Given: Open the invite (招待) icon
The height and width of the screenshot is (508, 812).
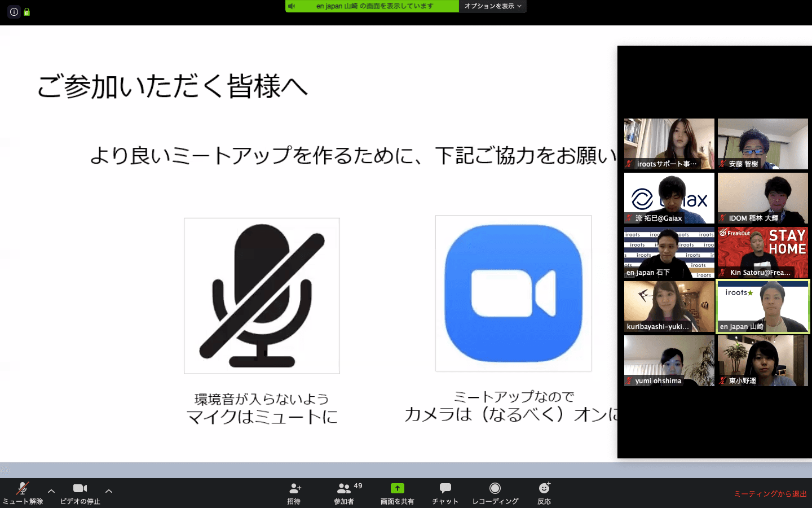Looking at the screenshot, I should pyautogui.click(x=294, y=489).
